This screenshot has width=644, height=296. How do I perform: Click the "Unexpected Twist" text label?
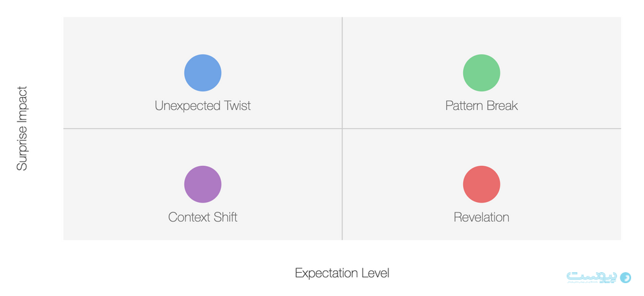point(203,106)
